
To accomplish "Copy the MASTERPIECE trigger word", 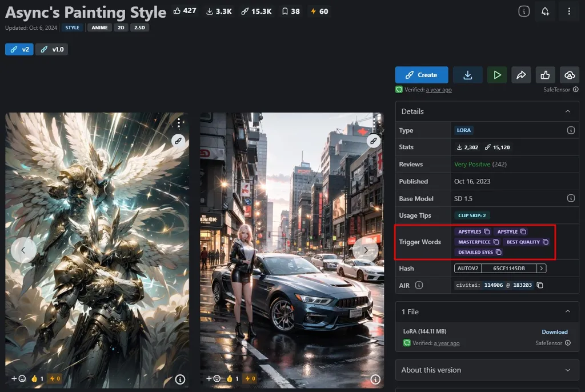I will [x=496, y=242].
